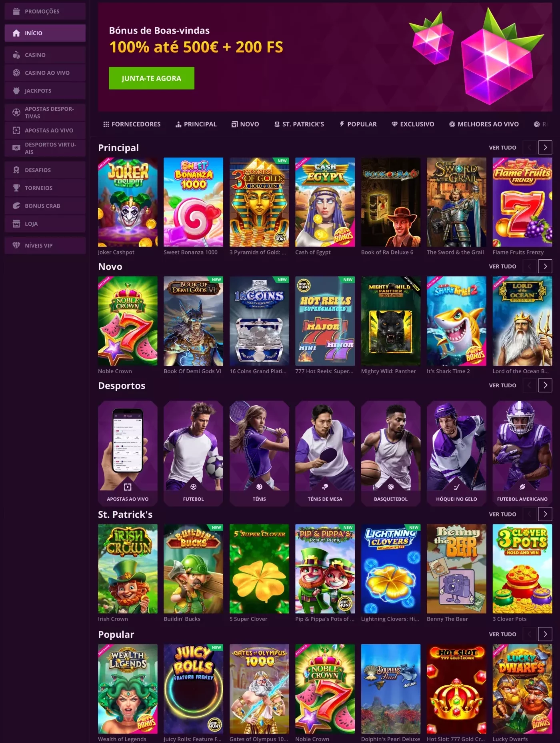560x743 pixels.
Task: Click the Jackpots icon in sidebar
Action: click(x=16, y=91)
